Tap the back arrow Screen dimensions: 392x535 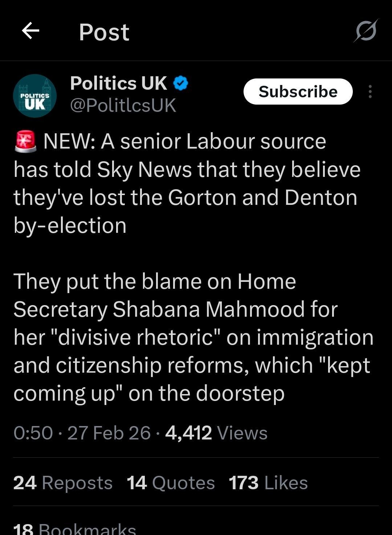point(30,31)
